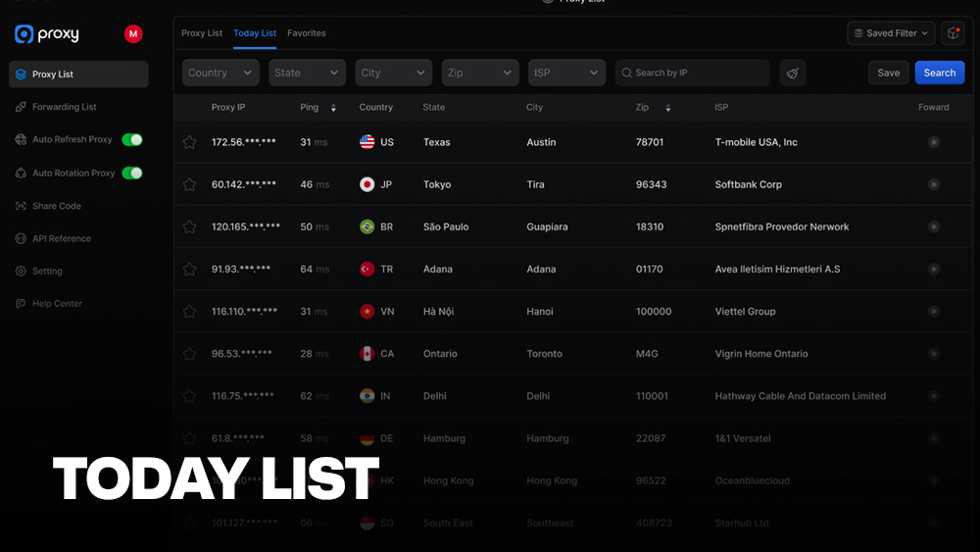980x552 pixels.
Task: Click the Canada flag icon
Action: tap(367, 353)
